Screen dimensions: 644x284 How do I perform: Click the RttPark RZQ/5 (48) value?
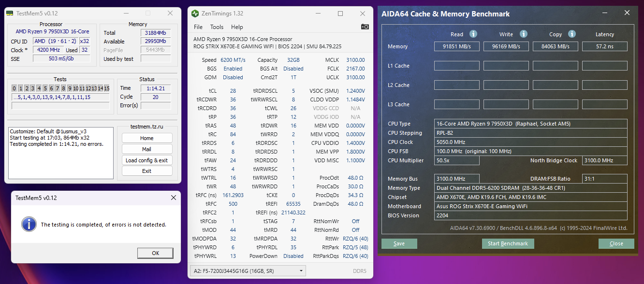pos(355,247)
